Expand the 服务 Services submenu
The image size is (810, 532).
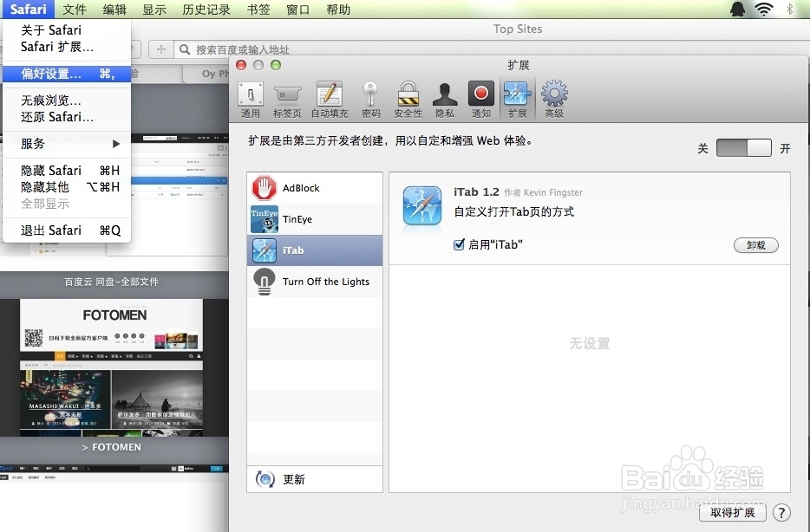[x=67, y=144]
